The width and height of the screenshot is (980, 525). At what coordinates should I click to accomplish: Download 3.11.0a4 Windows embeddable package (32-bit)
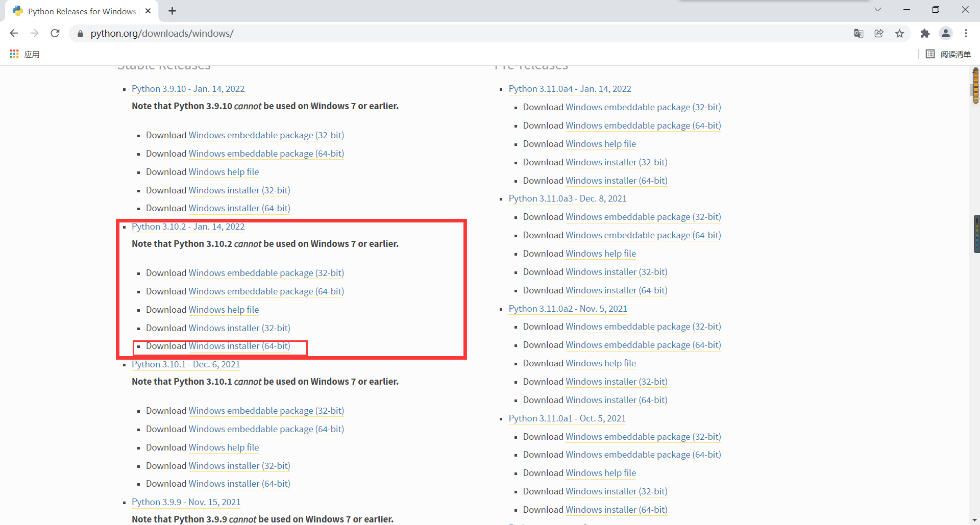(643, 107)
